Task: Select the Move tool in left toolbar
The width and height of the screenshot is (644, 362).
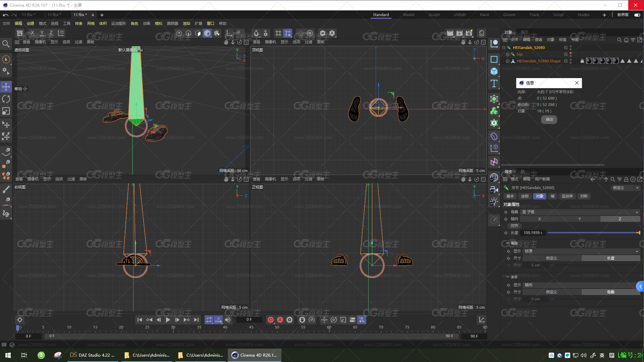Action: pos(6,87)
